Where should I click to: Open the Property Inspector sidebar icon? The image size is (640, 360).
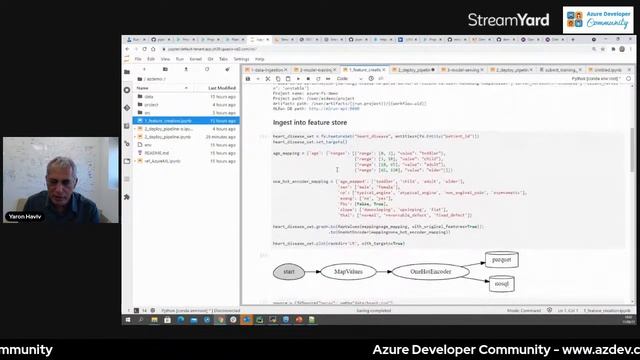pos(127,144)
